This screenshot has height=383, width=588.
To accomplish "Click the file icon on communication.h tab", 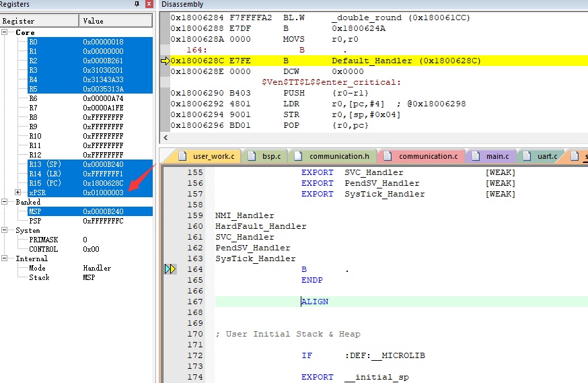I will tap(299, 156).
